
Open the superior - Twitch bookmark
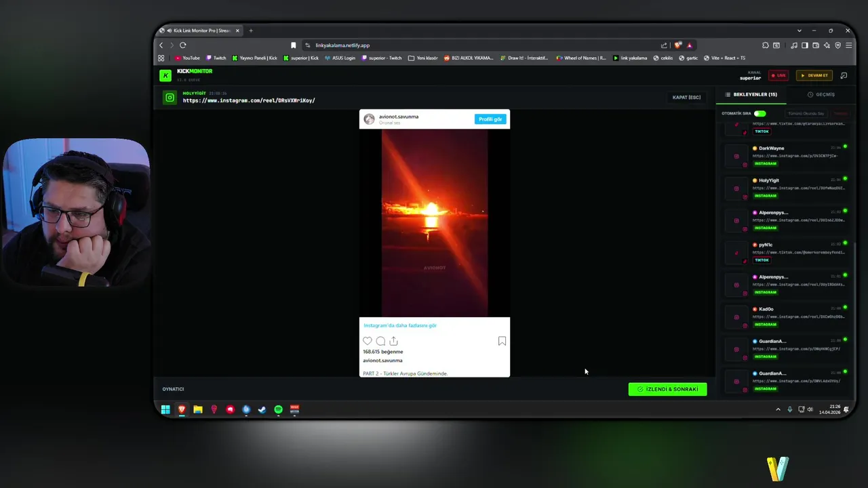(x=382, y=58)
